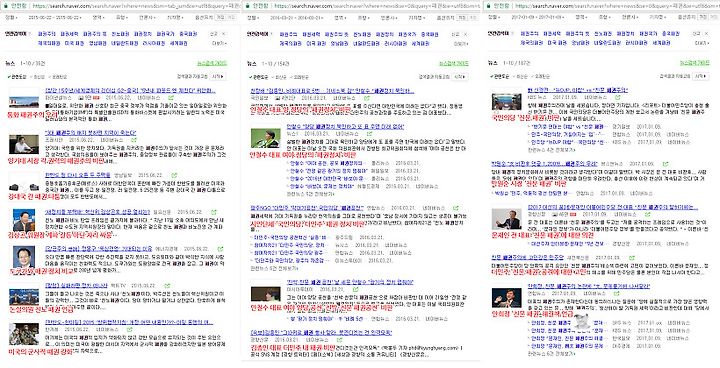Click green share icon of first KBS article in 2017 window
Screen dimensions: 720x368
point(617,98)
